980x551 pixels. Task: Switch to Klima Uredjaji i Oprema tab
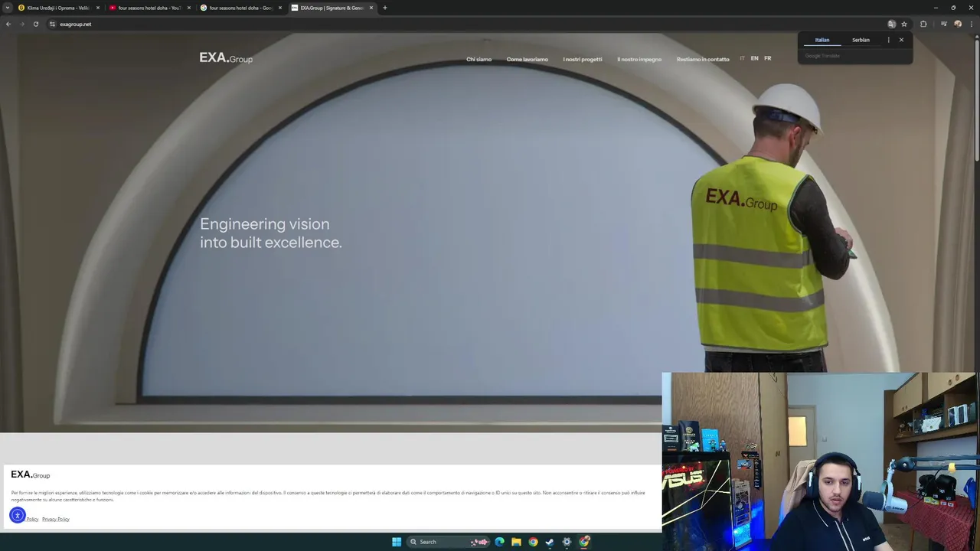58,8
